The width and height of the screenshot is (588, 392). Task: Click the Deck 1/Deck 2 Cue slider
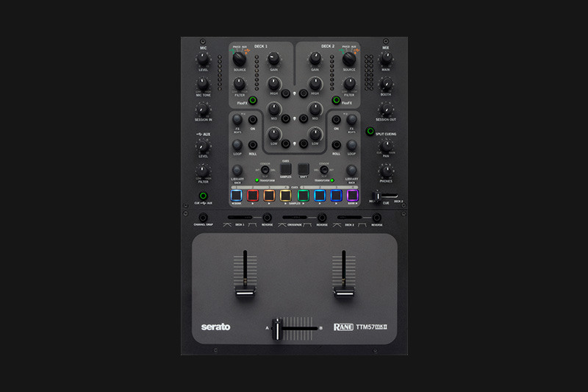point(377,196)
